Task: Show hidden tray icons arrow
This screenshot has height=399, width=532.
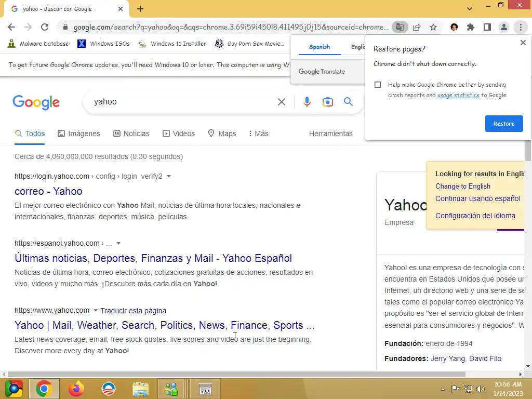Action: click(443, 389)
